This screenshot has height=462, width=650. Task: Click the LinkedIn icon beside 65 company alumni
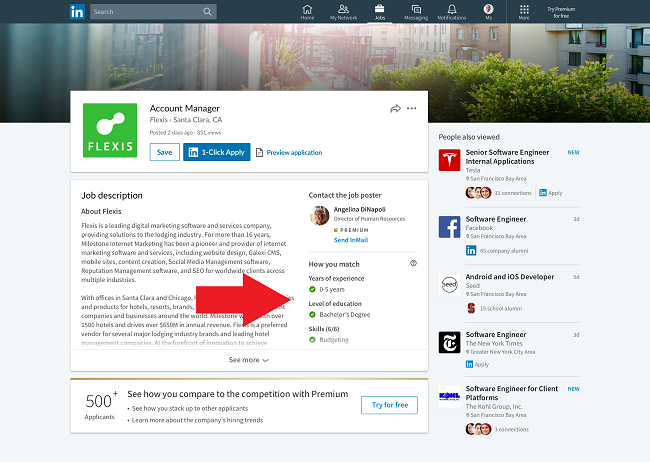471,250
